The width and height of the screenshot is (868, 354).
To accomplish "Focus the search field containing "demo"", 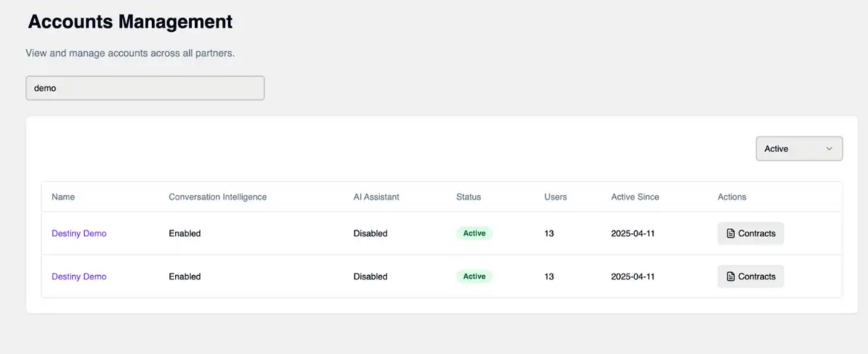I will [x=145, y=88].
